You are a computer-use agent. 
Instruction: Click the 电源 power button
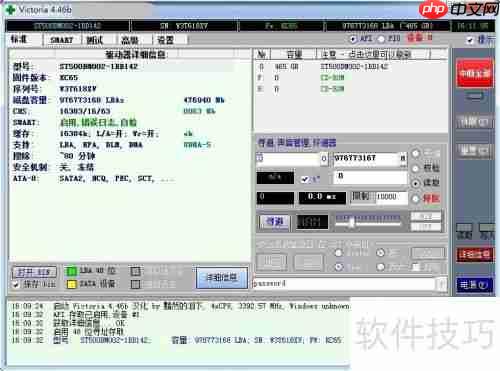(474, 285)
